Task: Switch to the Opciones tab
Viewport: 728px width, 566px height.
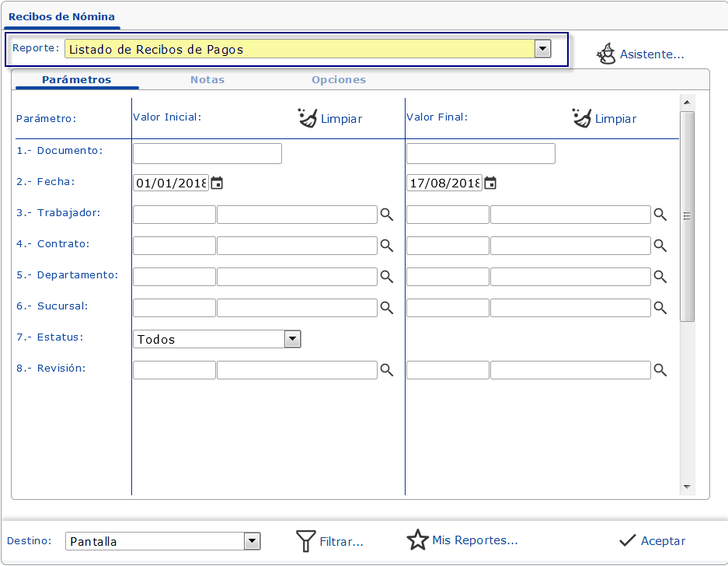Action: point(339,79)
